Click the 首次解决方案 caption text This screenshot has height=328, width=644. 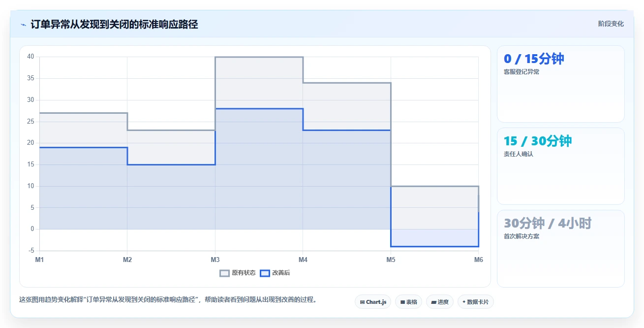point(521,236)
